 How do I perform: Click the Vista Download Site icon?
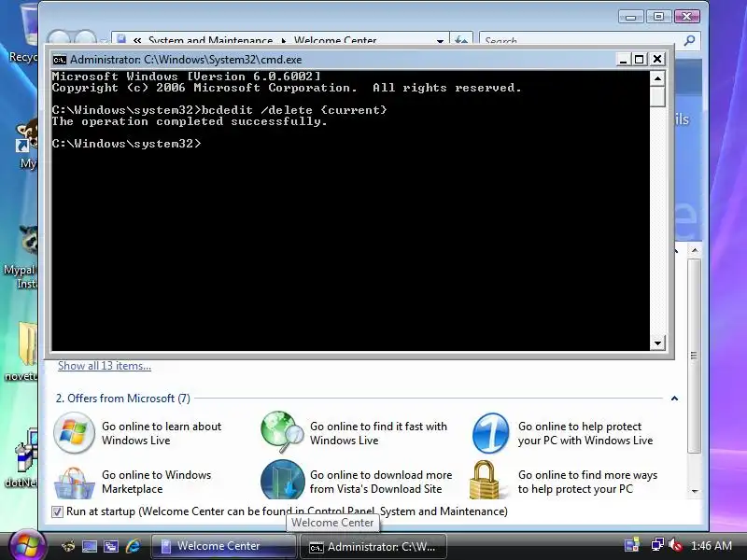pos(283,480)
